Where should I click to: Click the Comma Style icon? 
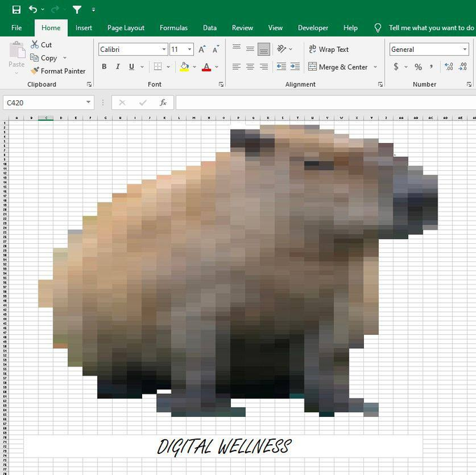(431, 67)
